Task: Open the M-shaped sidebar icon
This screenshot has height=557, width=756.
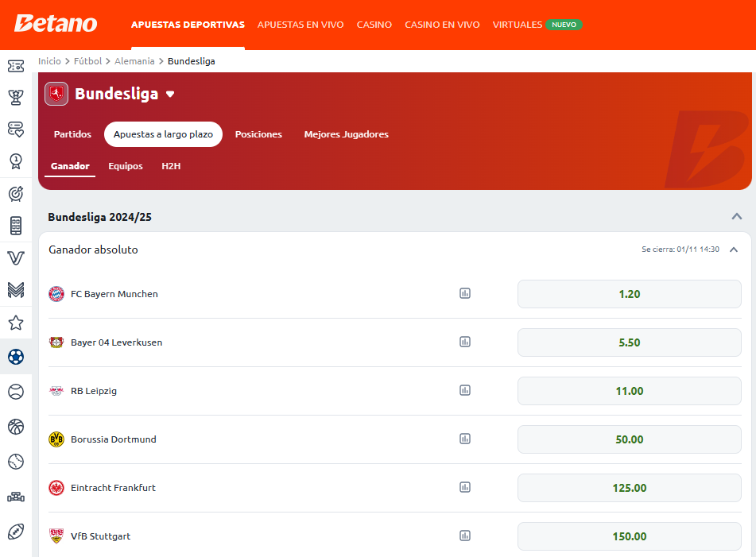Action: [x=16, y=289]
